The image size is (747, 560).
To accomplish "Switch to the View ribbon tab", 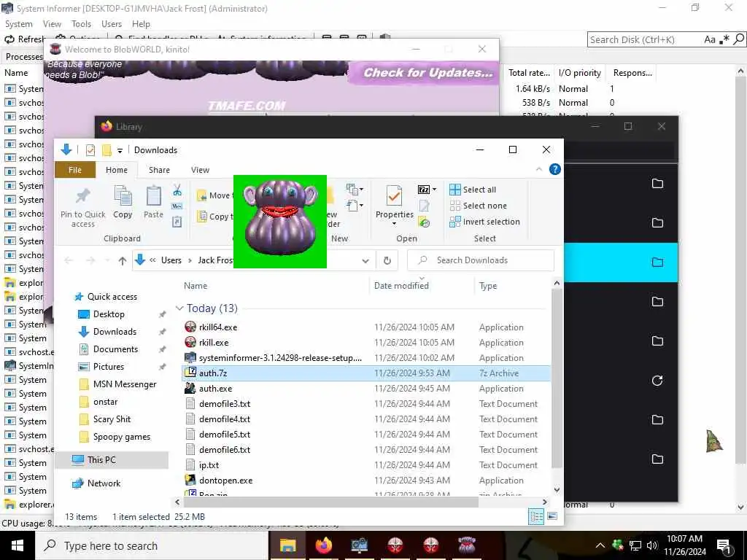I will 200,170.
